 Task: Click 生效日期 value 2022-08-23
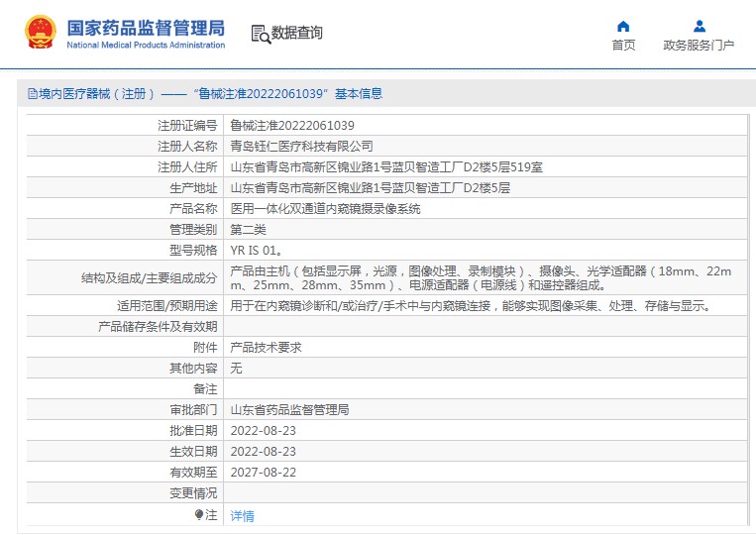[264, 452]
